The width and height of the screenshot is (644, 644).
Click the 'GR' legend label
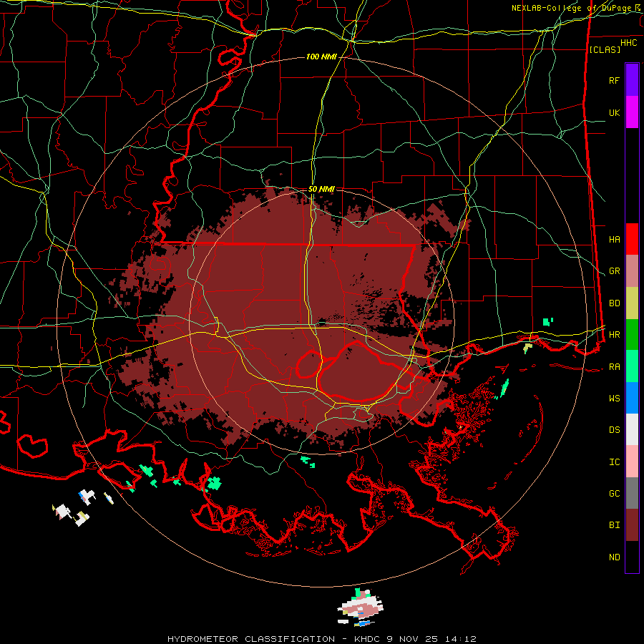tap(614, 271)
